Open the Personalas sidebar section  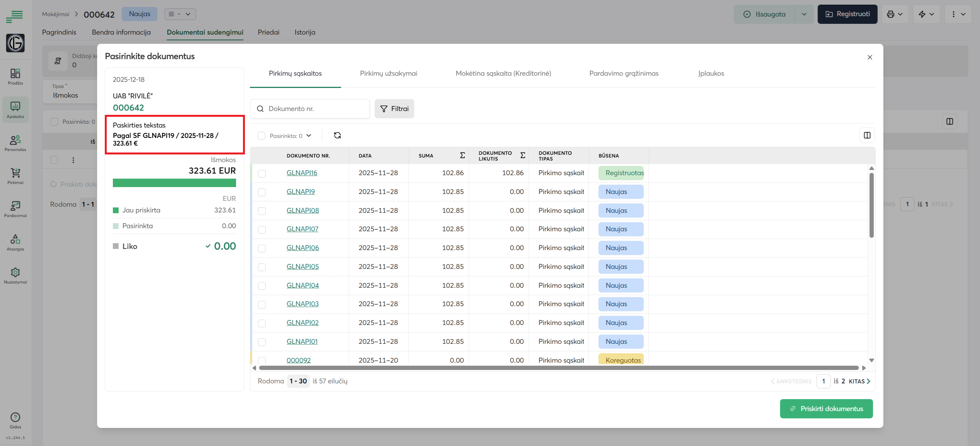click(15, 143)
